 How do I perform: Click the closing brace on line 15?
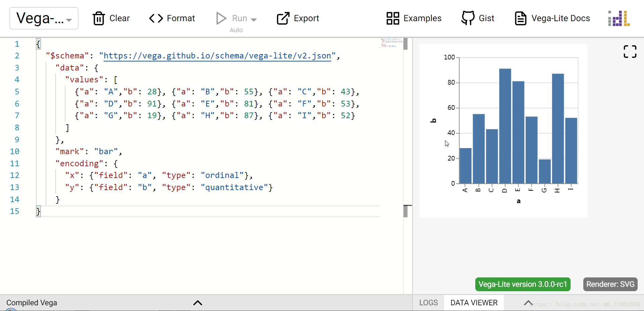coord(38,211)
